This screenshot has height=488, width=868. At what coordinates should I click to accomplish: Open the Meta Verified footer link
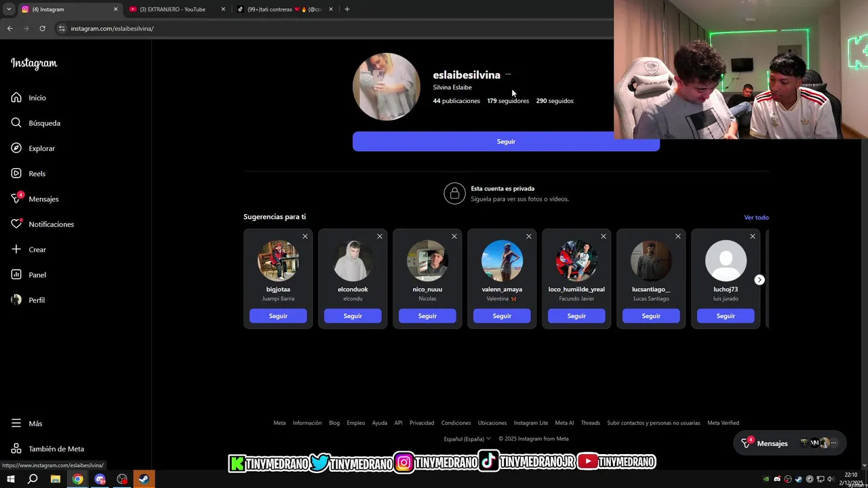point(723,423)
